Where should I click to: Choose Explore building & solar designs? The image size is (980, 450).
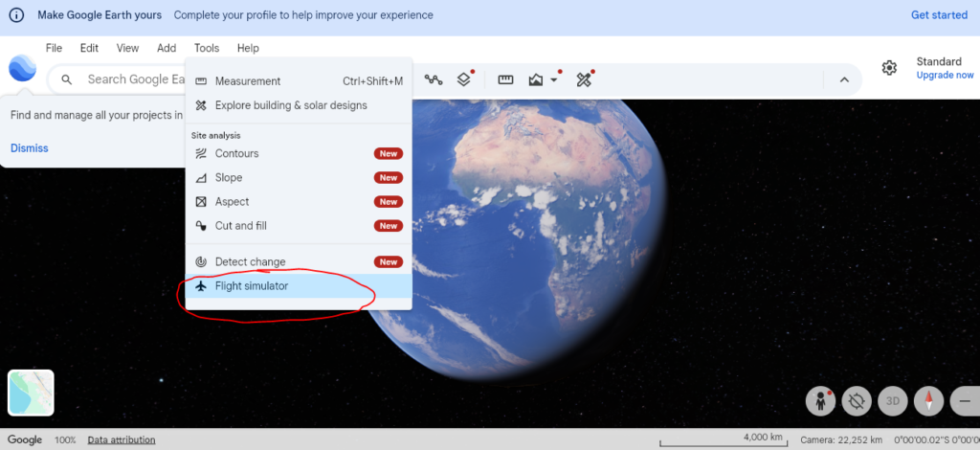tap(299, 105)
